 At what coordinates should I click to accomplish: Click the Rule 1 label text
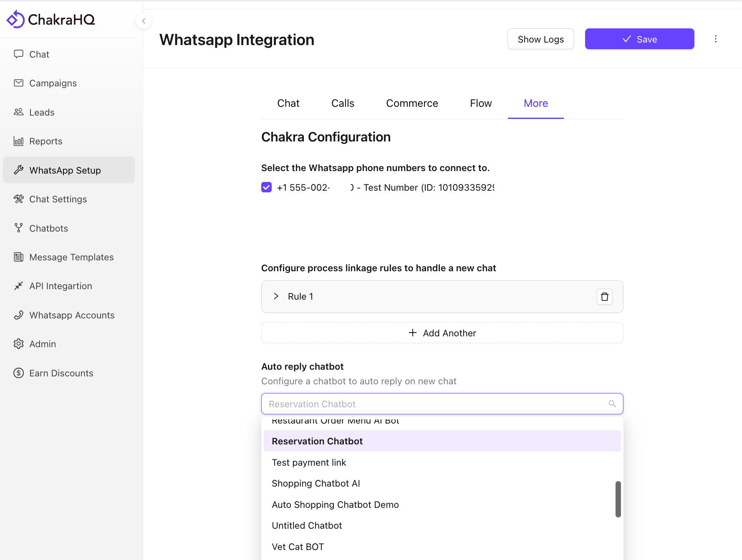[300, 296]
